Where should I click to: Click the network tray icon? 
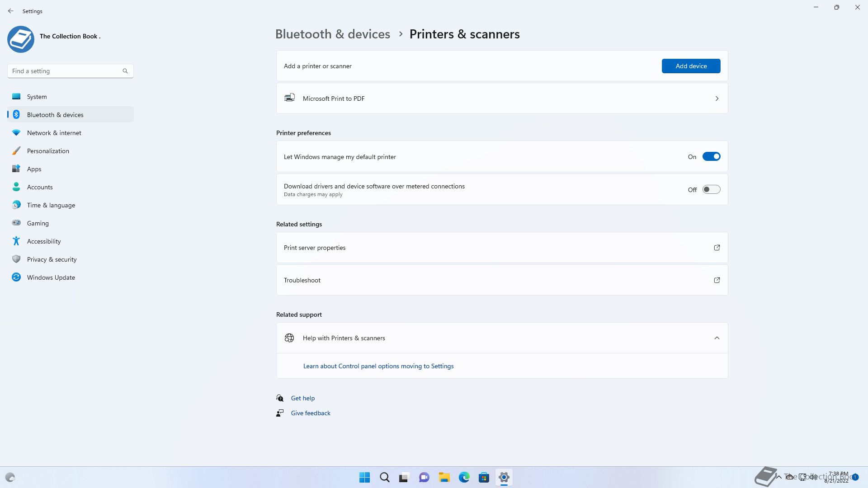click(802, 477)
